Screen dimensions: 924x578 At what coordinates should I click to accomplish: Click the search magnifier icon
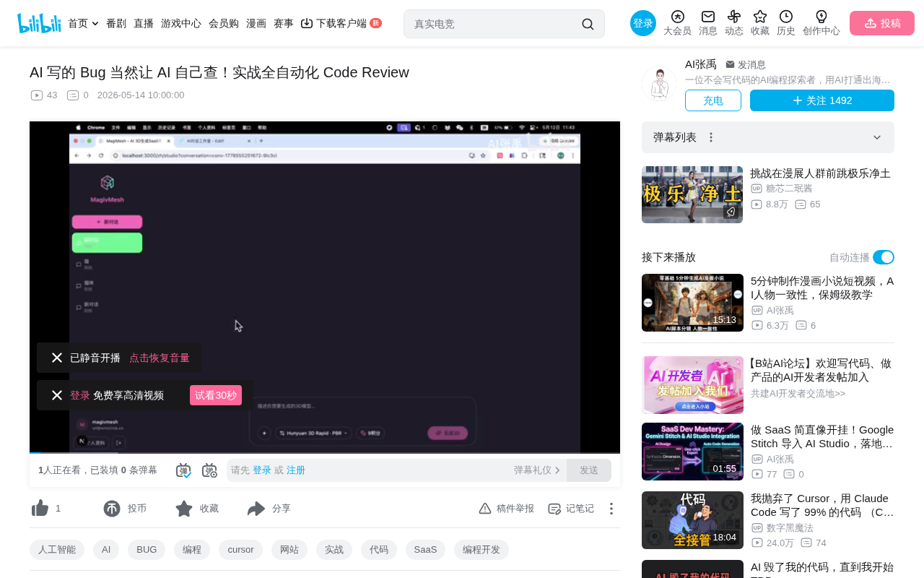click(x=588, y=24)
